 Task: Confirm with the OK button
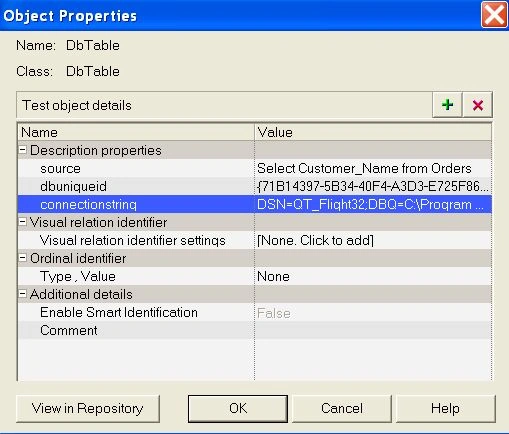(238, 409)
